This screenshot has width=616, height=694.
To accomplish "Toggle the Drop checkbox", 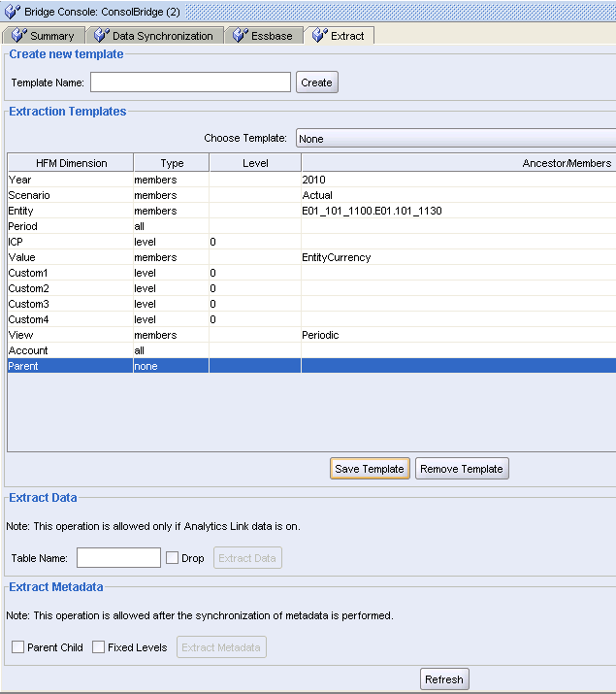I will pos(172,558).
